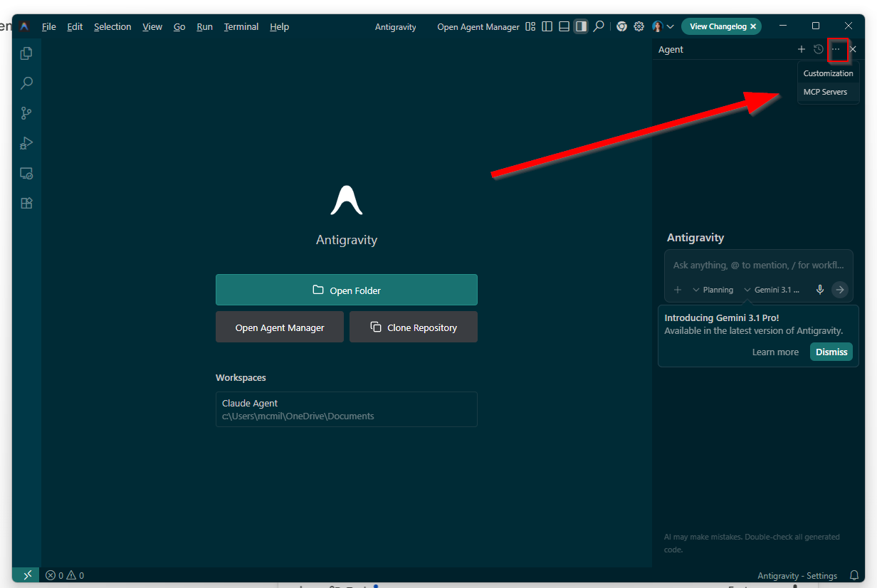Click Antigravity - Settings in status bar
877x588 pixels.
797,575
